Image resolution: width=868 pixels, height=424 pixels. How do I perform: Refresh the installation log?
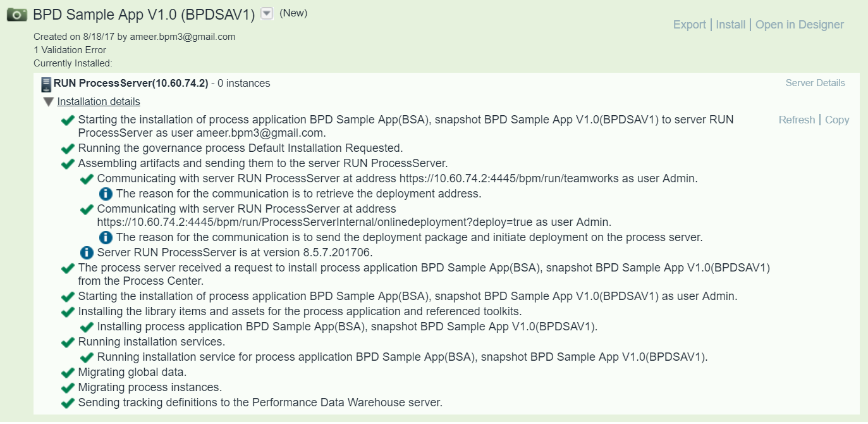click(x=797, y=119)
